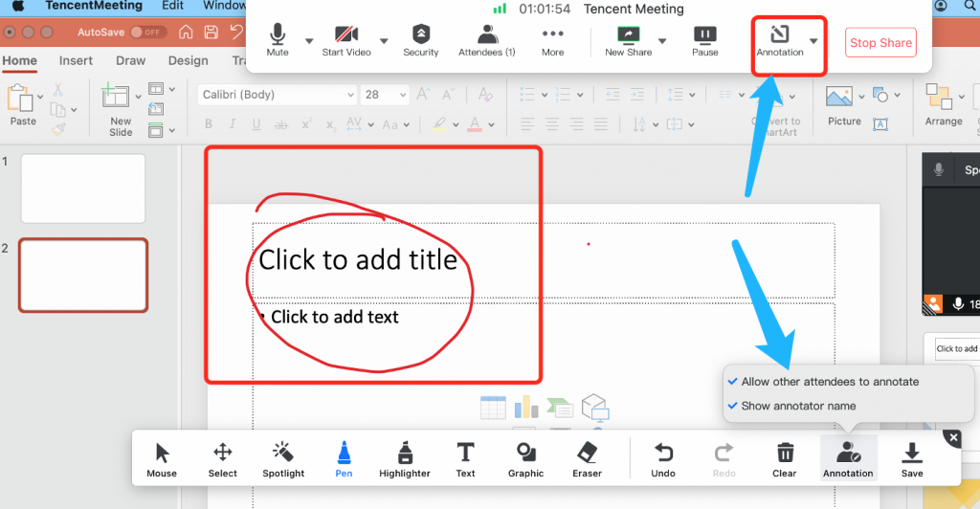Click the Stop Share button

(x=880, y=43)
